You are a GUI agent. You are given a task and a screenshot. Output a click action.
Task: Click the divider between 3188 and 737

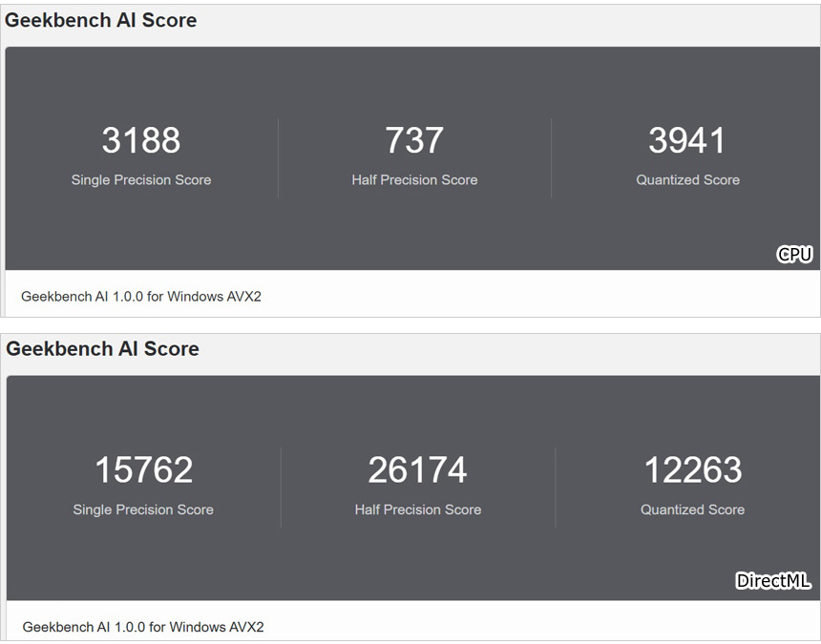(278, 158)
